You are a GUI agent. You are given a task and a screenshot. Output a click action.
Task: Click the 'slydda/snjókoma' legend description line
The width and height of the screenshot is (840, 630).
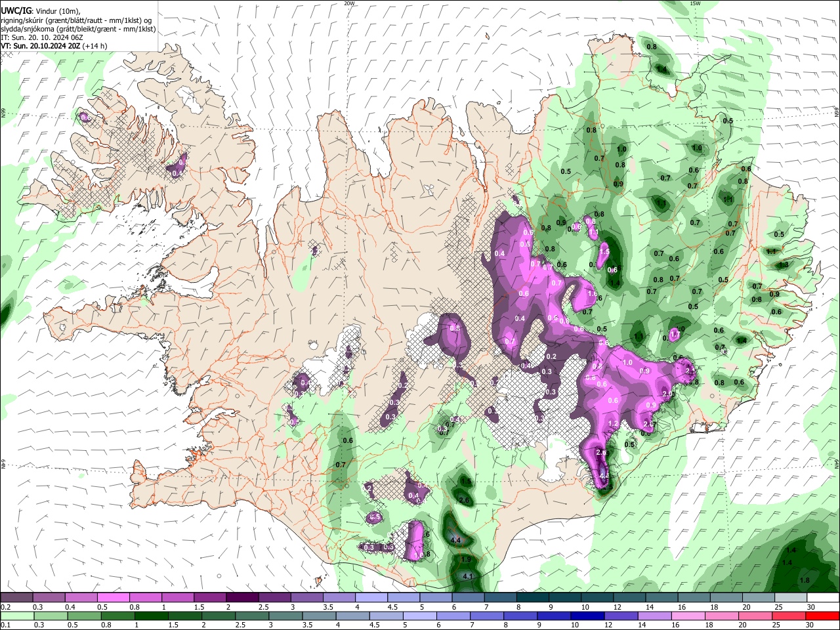(x=78, y=28)
